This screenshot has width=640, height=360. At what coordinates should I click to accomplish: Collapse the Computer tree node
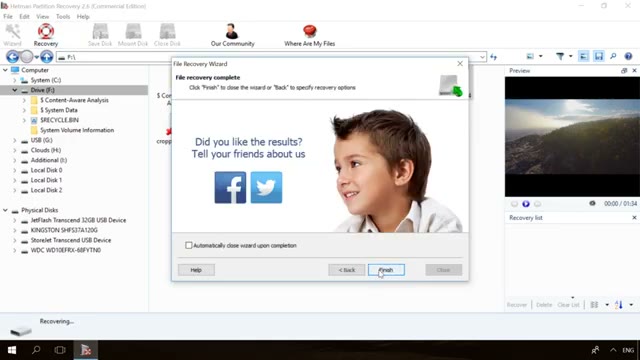tap(5, 70)
